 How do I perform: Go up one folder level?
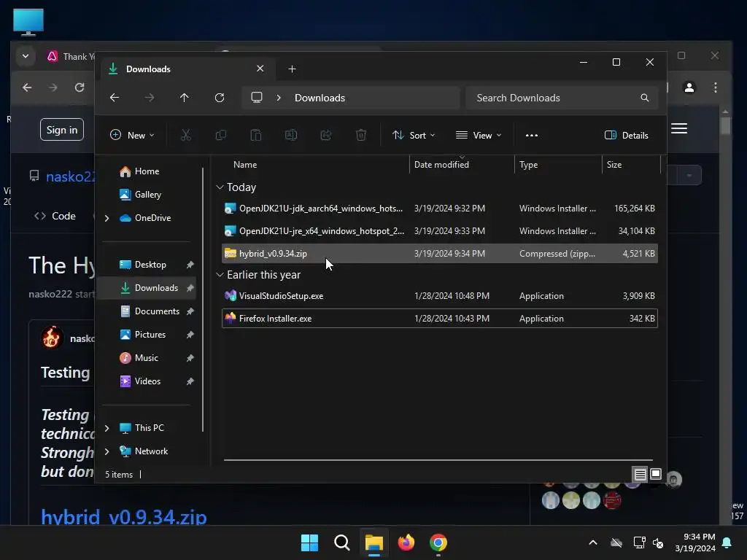click(x=185, y=98)
